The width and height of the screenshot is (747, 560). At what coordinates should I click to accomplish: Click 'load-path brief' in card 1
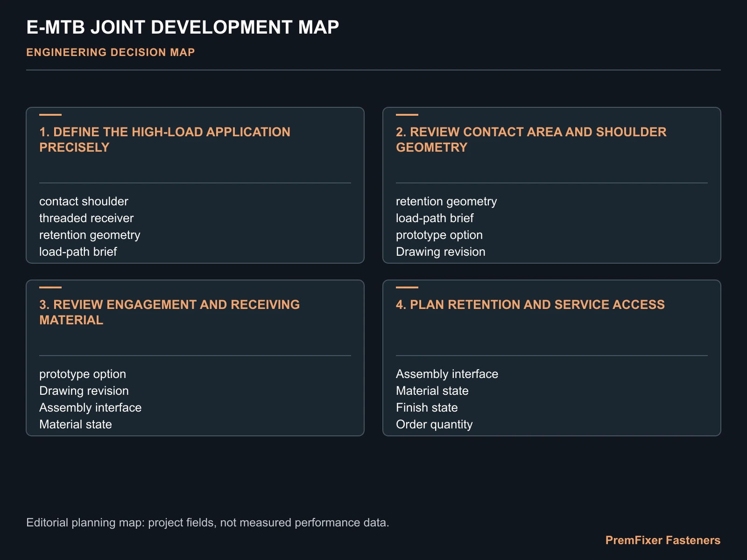click(x=78, y=252)
